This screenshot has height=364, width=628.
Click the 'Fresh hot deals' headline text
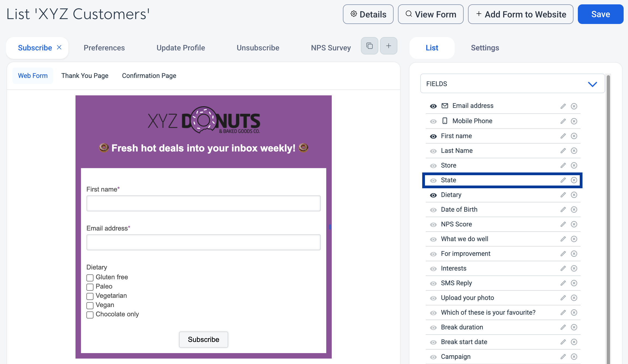pyautogui.click(x=204, y=148)
